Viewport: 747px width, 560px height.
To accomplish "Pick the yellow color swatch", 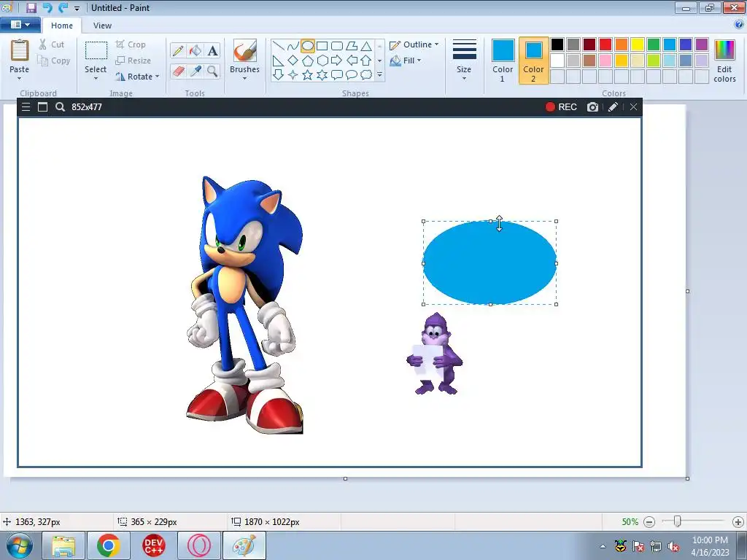I will click(638, 44).
